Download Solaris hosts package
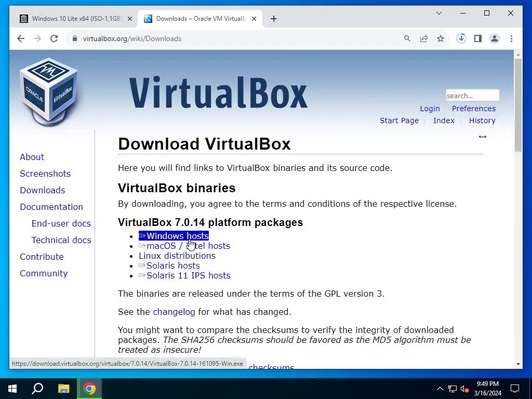 [x=169, y=265]
